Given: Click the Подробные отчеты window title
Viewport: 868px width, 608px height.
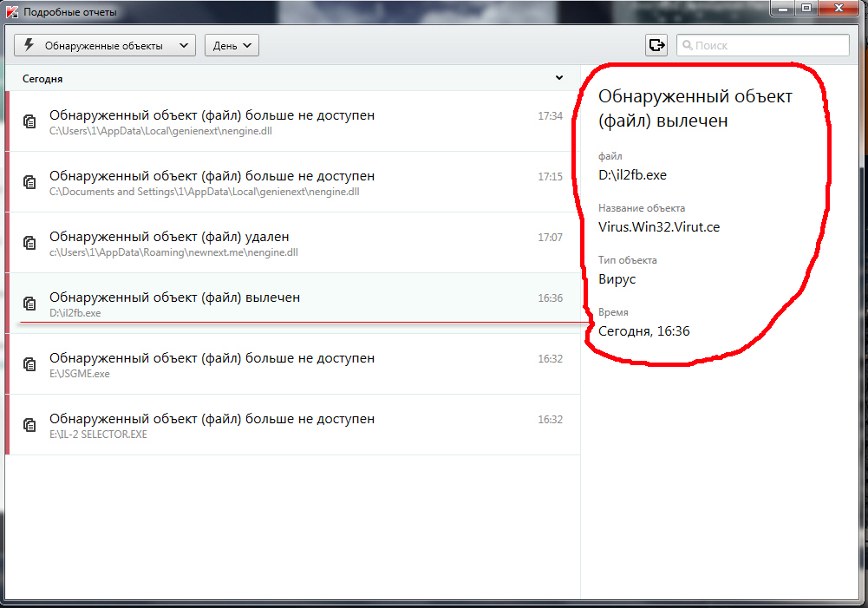Looking at the screenshot, I should (x=69, y=12).
